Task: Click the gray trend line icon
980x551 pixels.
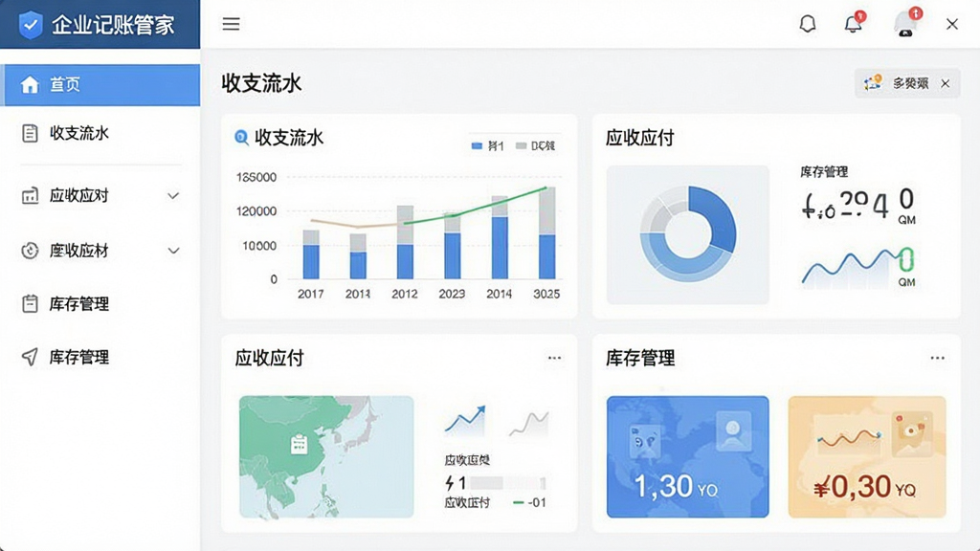Action: 528,423
